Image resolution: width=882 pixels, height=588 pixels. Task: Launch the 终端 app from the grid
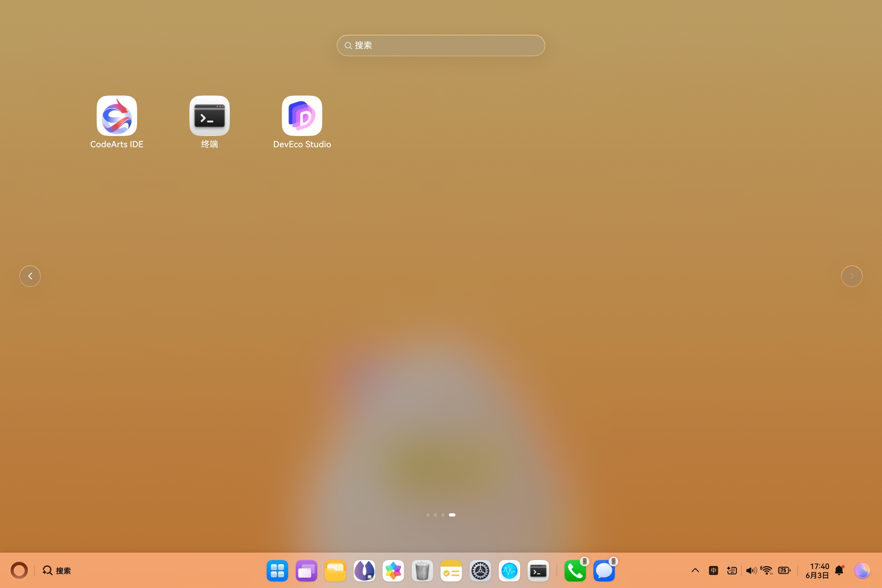pyautogui.click(x=209, y=116)
